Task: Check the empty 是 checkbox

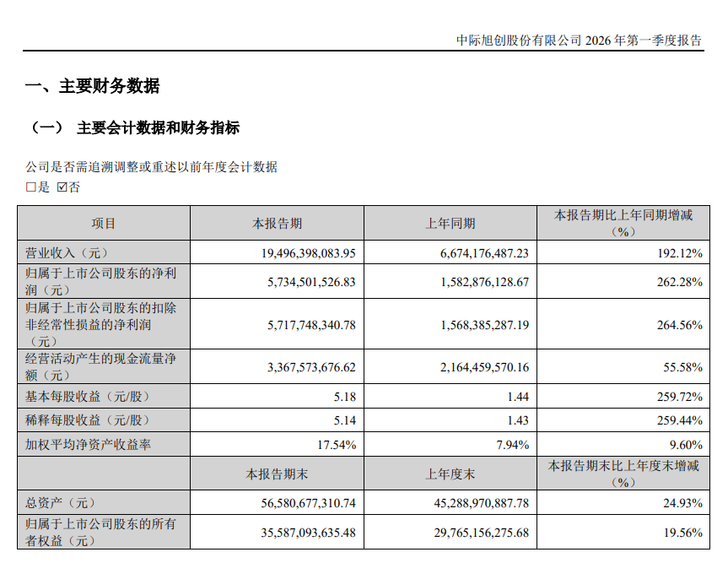Action: pos(30,187)
